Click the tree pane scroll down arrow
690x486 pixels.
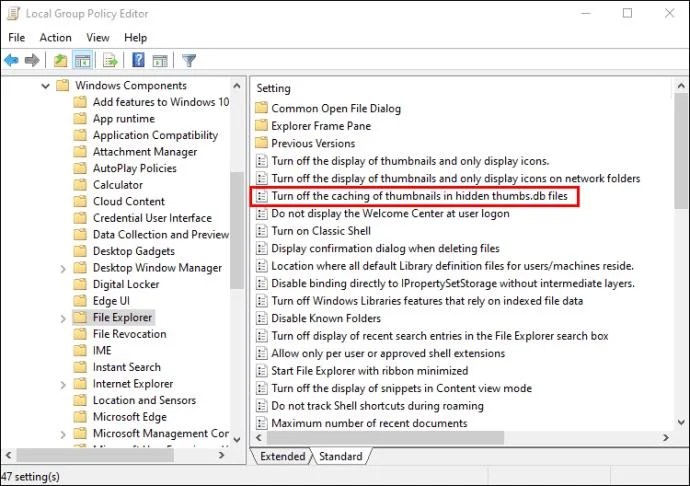tap(237, 439)
